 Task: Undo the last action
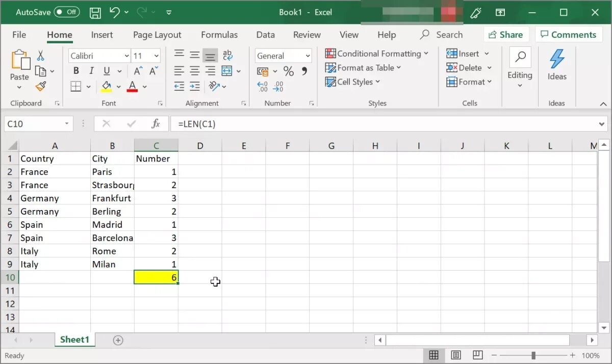click(x=114, y=12)
